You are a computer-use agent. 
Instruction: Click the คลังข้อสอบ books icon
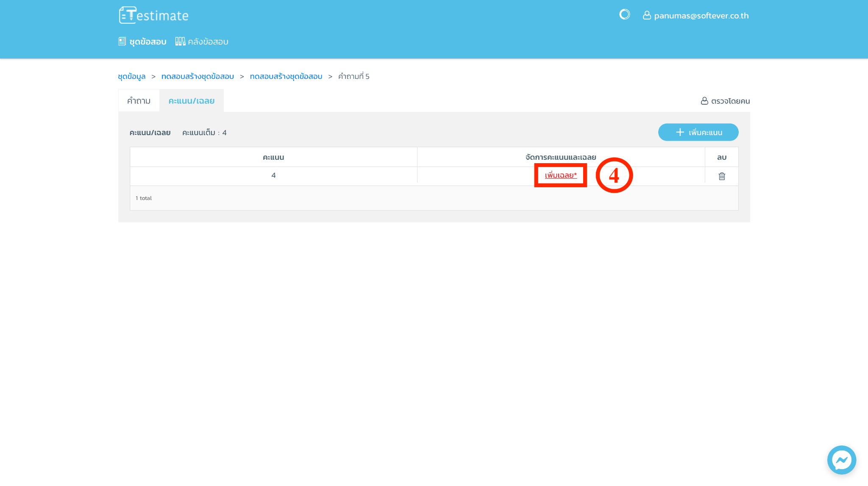point(180,42)
